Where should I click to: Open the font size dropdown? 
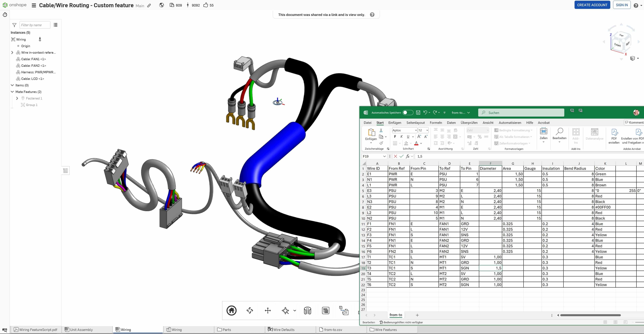coord(427,130)
